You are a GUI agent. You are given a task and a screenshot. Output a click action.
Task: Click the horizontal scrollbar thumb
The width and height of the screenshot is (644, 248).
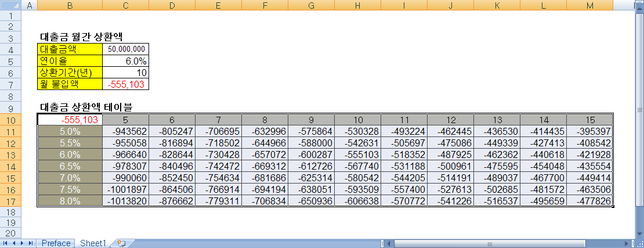pyautogui.click(x=490, y=243)
